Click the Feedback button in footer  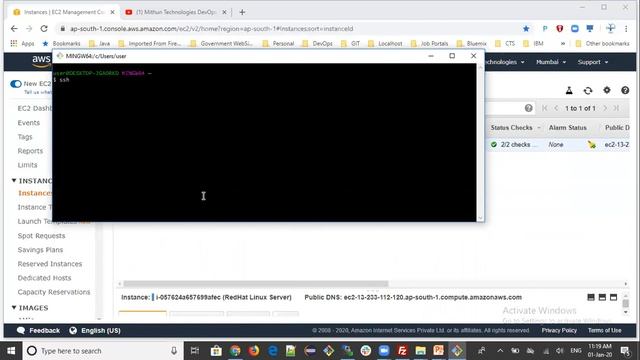click(38, 330)
